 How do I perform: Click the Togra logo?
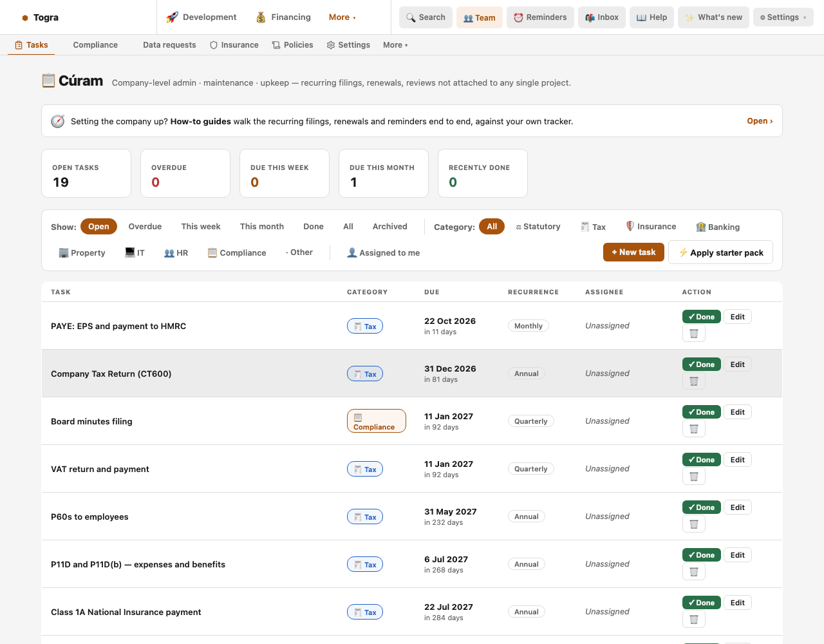tap(40, 17)
